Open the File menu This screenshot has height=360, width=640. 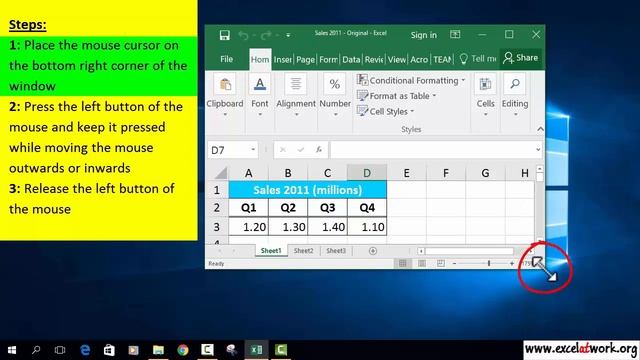[x=227, y=59]
